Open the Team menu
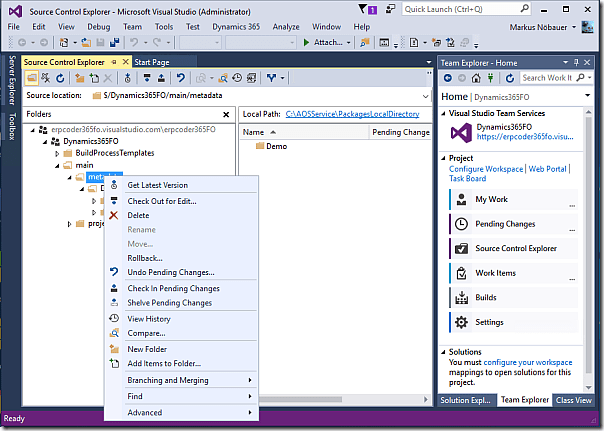Screen dimensions: 604x431 click(x=132, y=27)
